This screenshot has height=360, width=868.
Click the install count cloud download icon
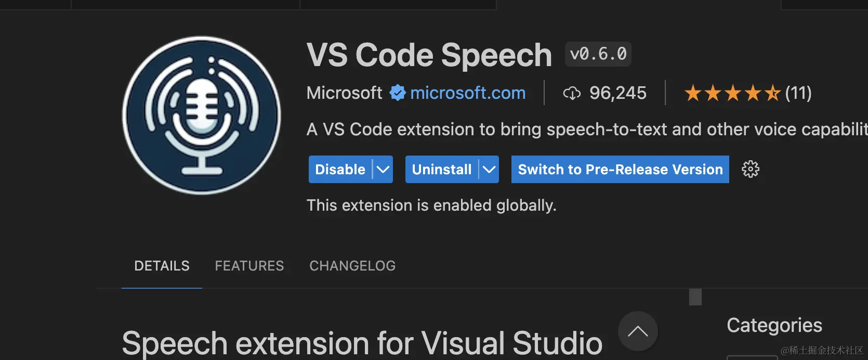(572, 94)
